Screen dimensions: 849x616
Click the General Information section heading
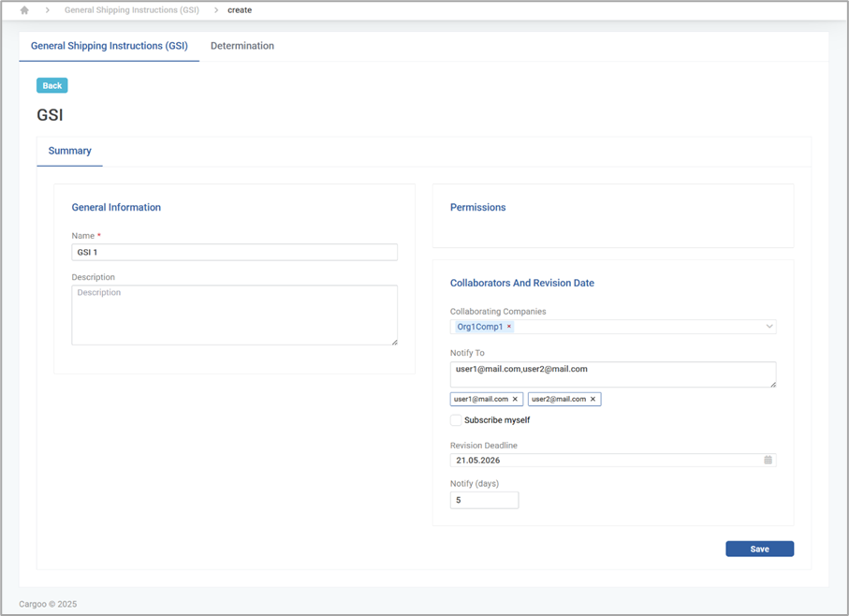pyautogui.click(x=116, y=207)
